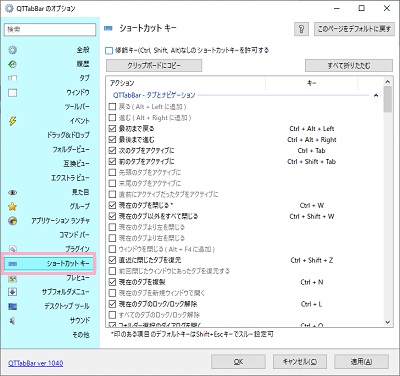Click the グループ star icon
The height and width of the screenshot is (376, 400).
(12, 207)
